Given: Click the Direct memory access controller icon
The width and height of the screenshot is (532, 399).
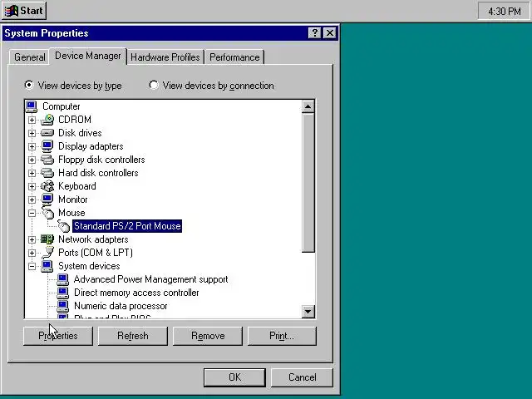Looking at the screenshot, I should pos(63,293).
